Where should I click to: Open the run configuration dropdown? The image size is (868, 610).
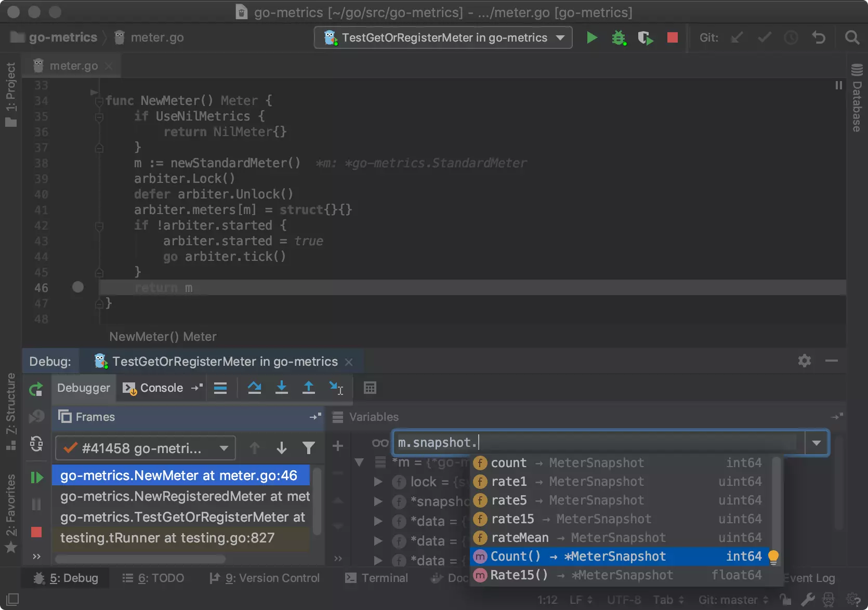point(443,38)
